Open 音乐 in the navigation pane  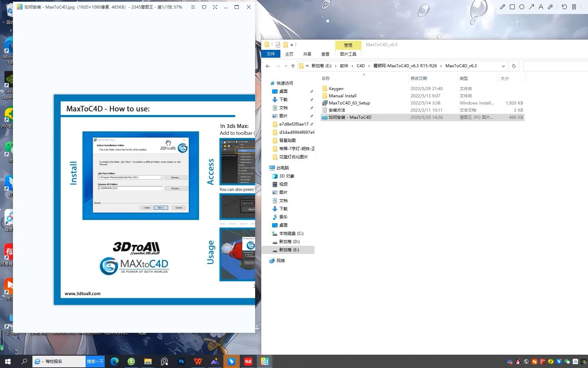coord(283,217)
